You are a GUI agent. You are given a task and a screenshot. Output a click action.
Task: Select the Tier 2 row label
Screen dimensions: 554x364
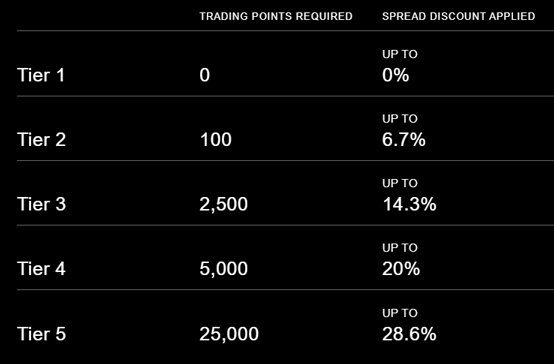tap(41, 140)
